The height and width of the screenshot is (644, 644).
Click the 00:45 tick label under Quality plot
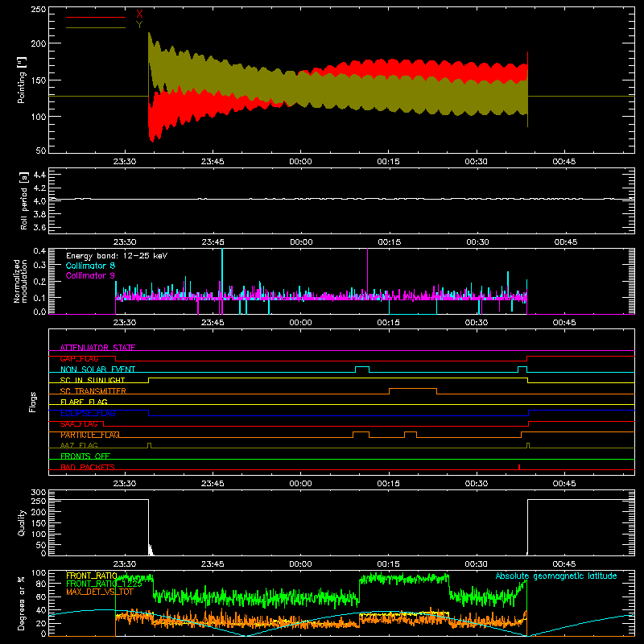[564, 564]
